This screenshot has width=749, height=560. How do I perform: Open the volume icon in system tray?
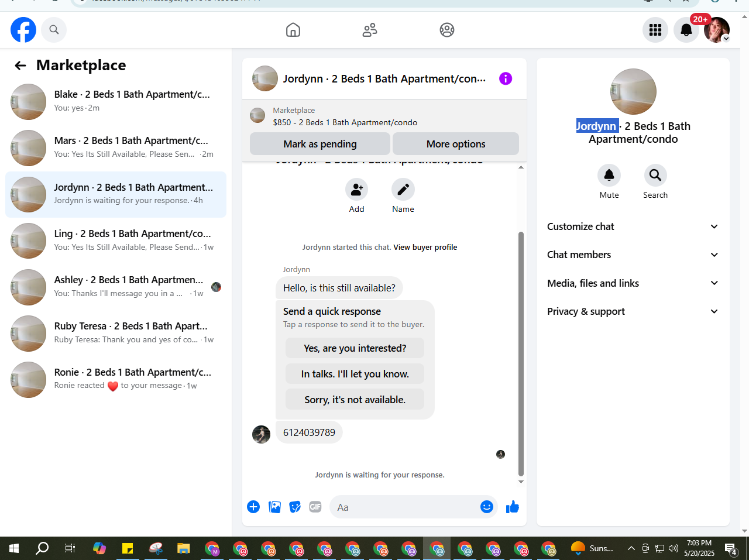[x=674, y=548]
